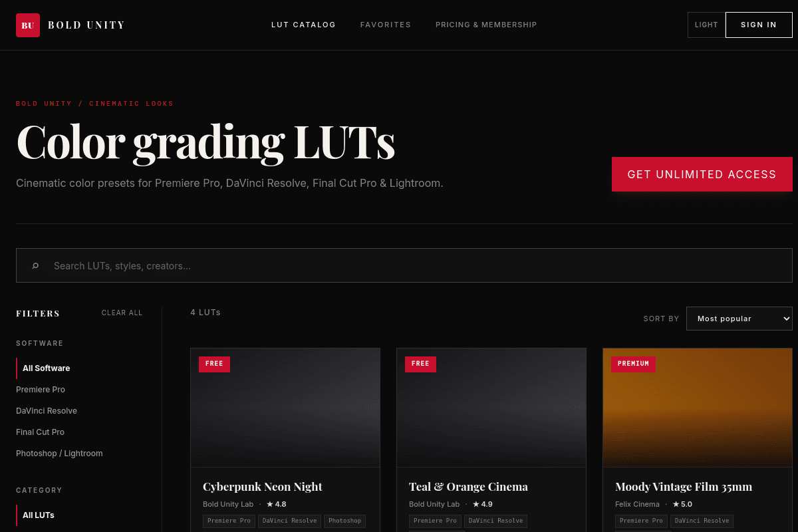Click Get Unlimited Access button
798x532 pixels.
pos(702,174)
